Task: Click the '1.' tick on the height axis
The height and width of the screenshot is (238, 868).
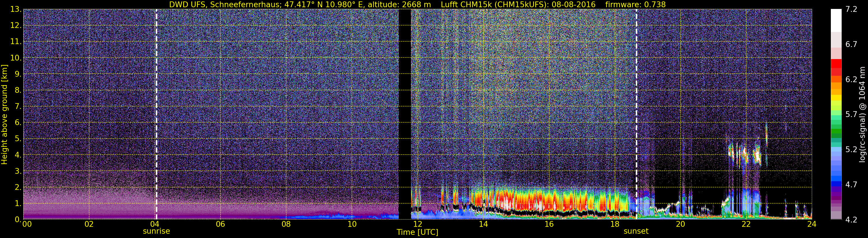Action: pyautogui.click(x=18, y=204)
